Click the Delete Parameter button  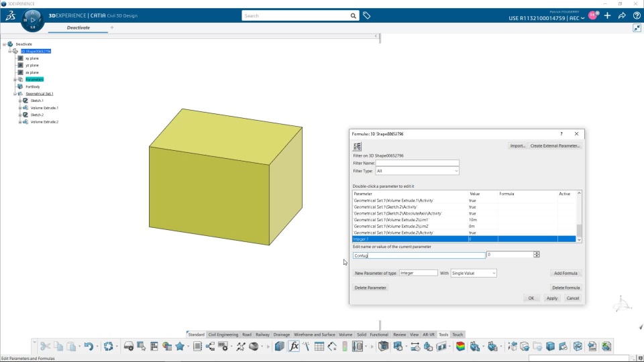(370, 288)
